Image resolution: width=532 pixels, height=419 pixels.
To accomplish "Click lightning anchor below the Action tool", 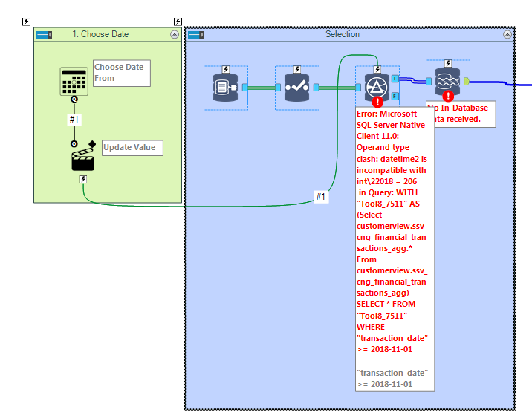I will tap(83, 179).
